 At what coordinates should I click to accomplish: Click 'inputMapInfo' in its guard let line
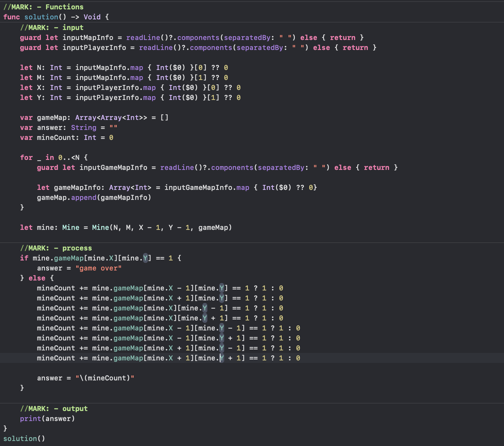tap(88, 37)
